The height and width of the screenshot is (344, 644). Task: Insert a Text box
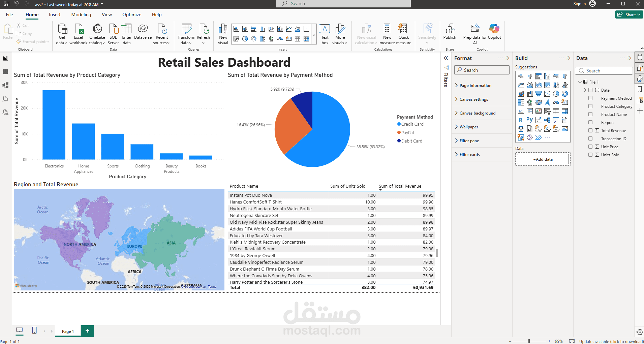tap(325, 34)
